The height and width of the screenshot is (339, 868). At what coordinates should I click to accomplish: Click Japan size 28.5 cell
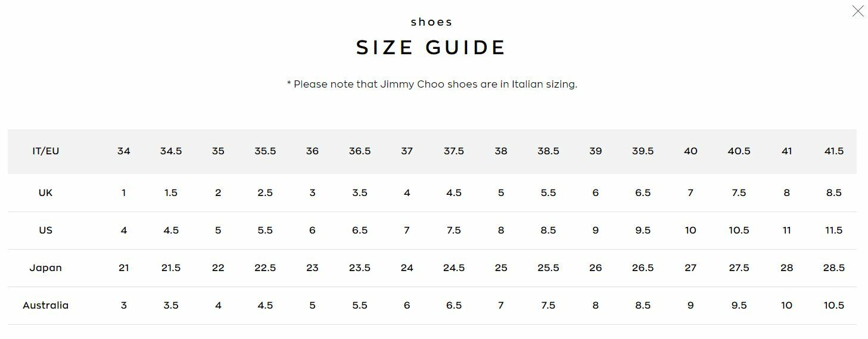[833, 268]
